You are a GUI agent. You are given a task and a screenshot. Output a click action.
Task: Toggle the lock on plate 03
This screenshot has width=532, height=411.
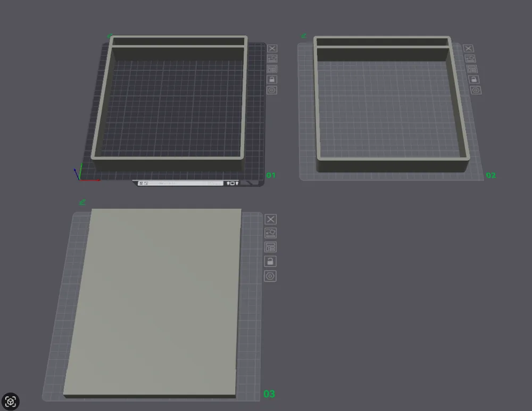(270, 261)
